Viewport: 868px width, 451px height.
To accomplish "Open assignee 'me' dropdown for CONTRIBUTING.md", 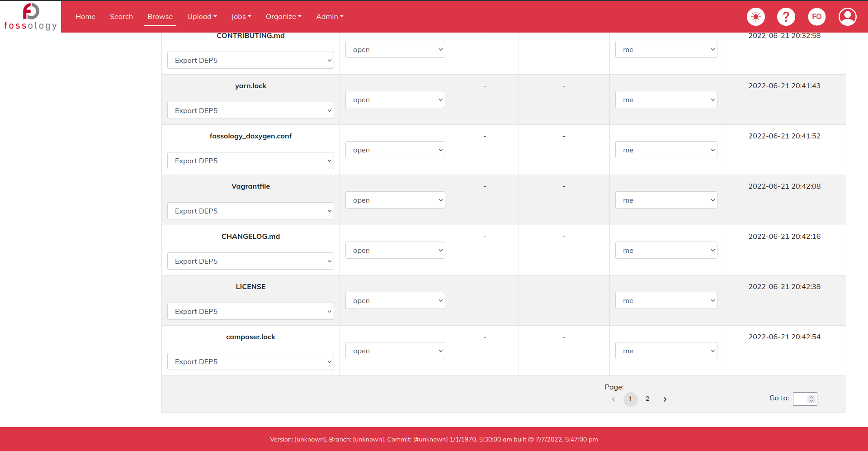I will [x=666, y=49].
